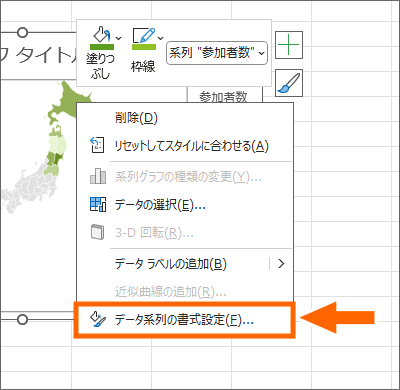Click the 3-D Rotation cube icon
Screen dimensions: 400x390
pos(97,232)
